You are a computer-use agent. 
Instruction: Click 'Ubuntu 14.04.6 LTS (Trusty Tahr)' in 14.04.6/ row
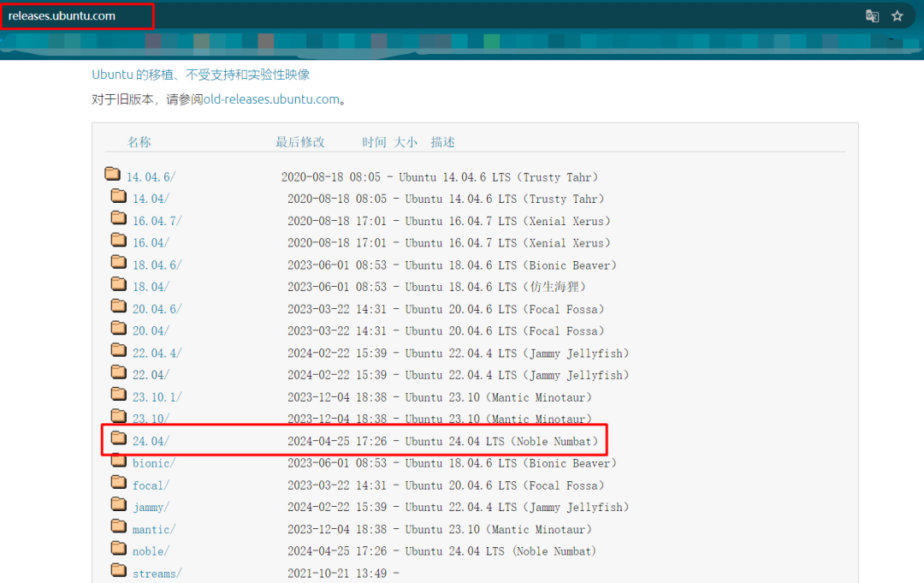(x=499, y=177)
